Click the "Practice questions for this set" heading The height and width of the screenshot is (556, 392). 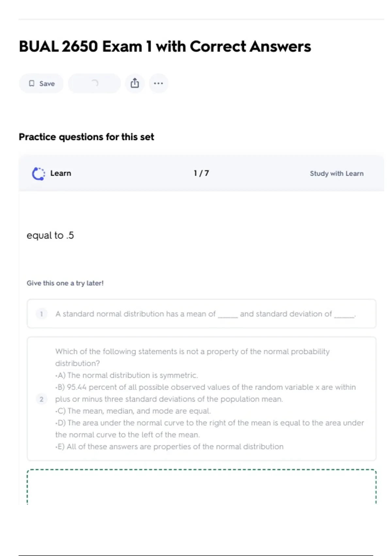(x=86, y=137)
